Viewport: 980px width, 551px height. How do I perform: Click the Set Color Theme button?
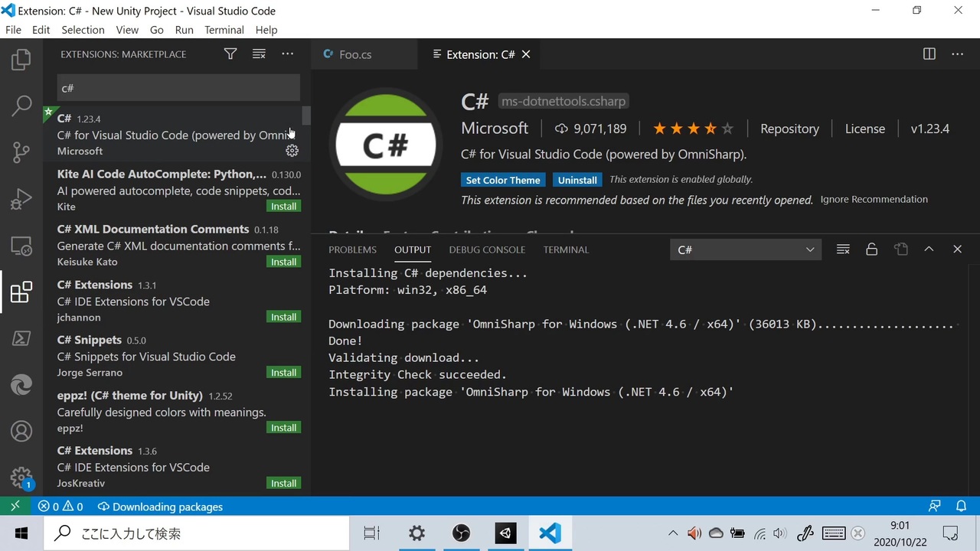click(503, 180)
